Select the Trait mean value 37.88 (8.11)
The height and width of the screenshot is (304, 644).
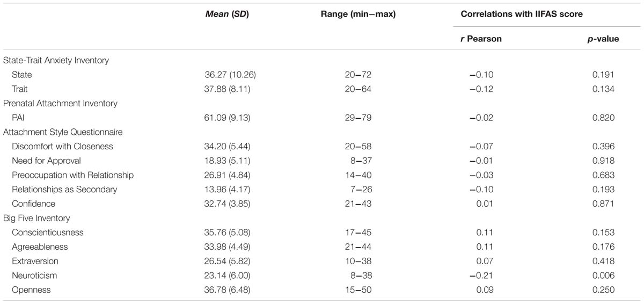(223, 89)
